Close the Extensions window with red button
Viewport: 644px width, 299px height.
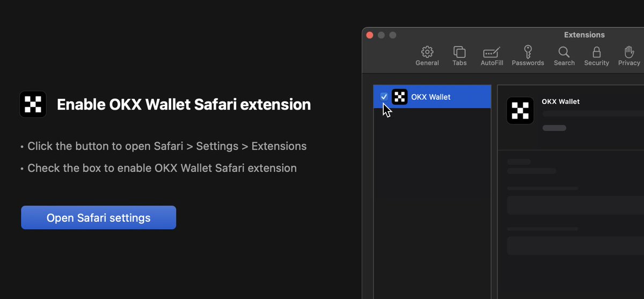tap(369, 35)
